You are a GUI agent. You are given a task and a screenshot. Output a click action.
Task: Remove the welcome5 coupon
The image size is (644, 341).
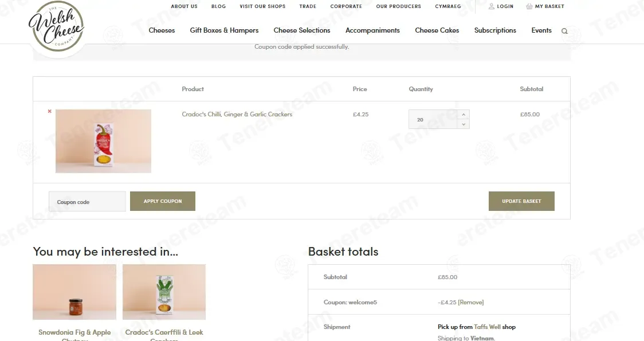pyautogui.click(x=470, y=303)
